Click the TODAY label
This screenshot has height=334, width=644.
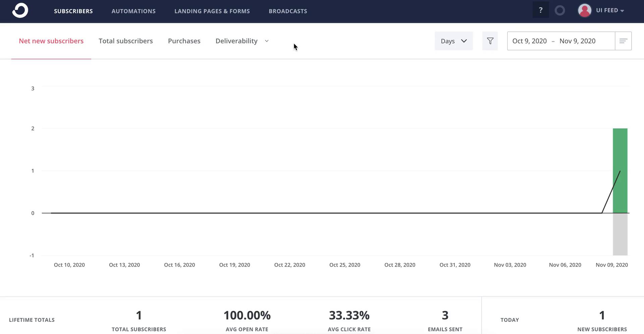(x=510, y=320)
